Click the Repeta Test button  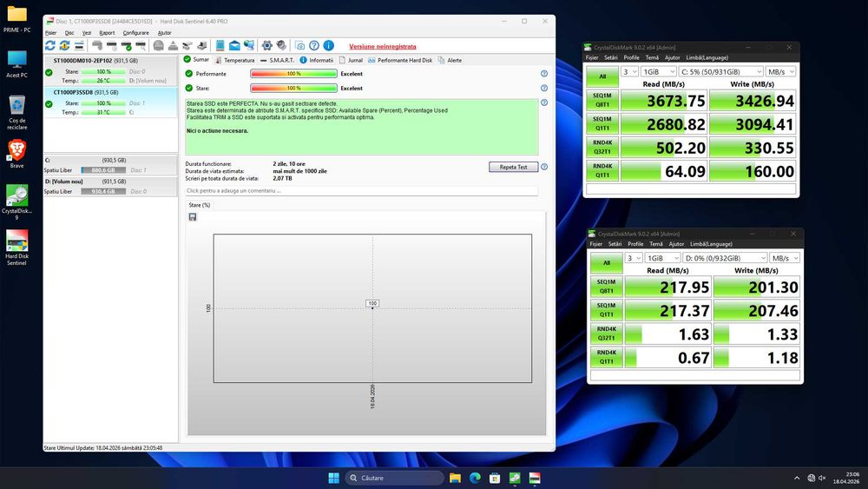point(513,167)
